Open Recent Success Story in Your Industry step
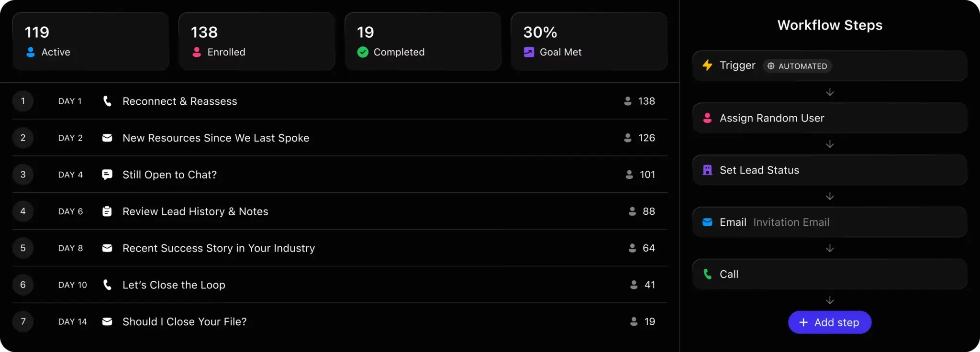Screen dimensions: 980x352 tap(219, 248)
